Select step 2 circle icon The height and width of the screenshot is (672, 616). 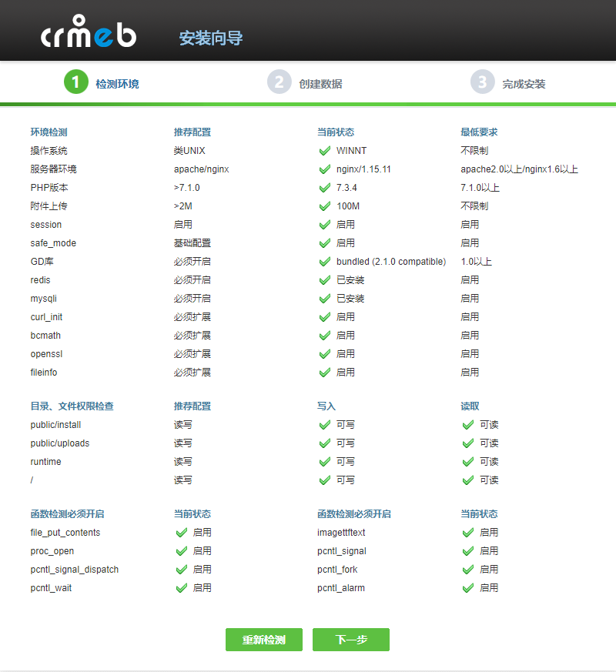pos(279,82)
